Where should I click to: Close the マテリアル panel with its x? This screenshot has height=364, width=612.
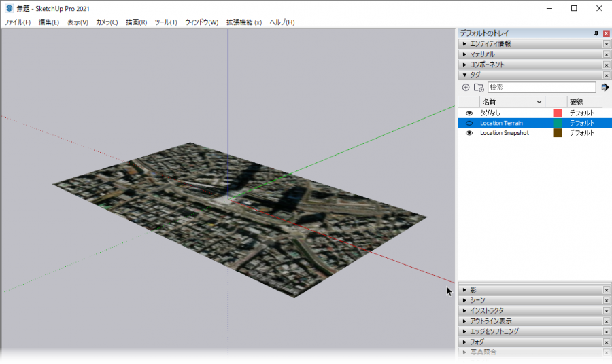[x=607, y=54]
